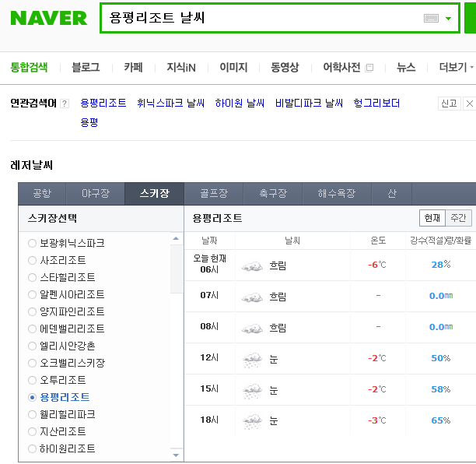Viewport: 476px width, 464px height.
Task: Open the 어학사전 tab
Action: click(x=341, y=67)
